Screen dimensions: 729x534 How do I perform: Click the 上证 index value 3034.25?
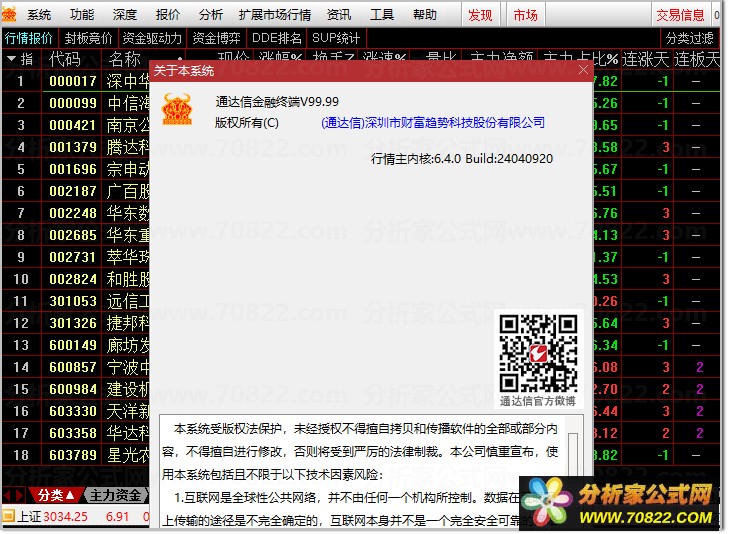point(66,517)
